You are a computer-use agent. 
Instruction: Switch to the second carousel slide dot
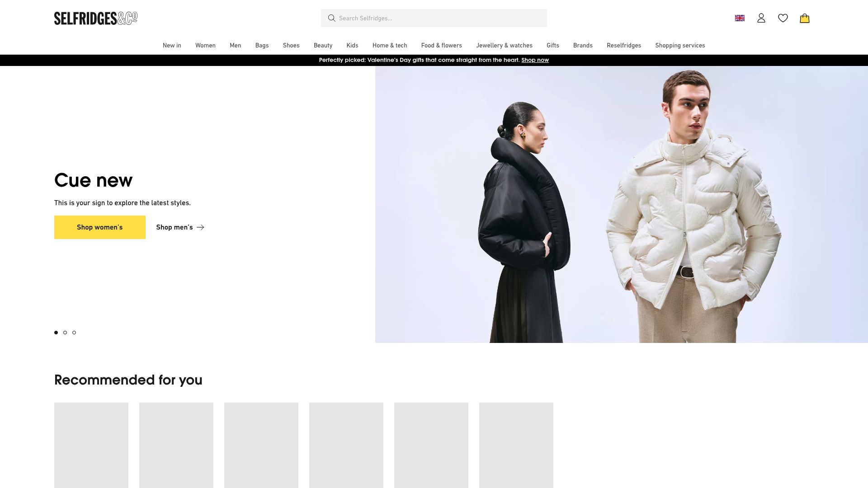[65, 333]
